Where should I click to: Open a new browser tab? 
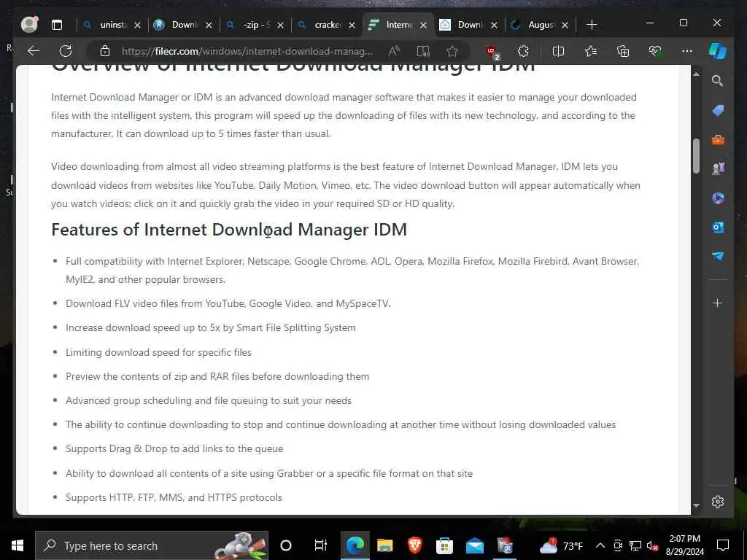click(592, 25)
